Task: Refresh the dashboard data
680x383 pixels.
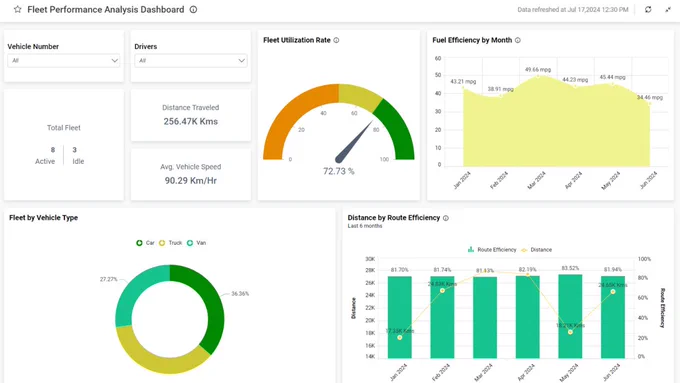Action: (648, 9)
